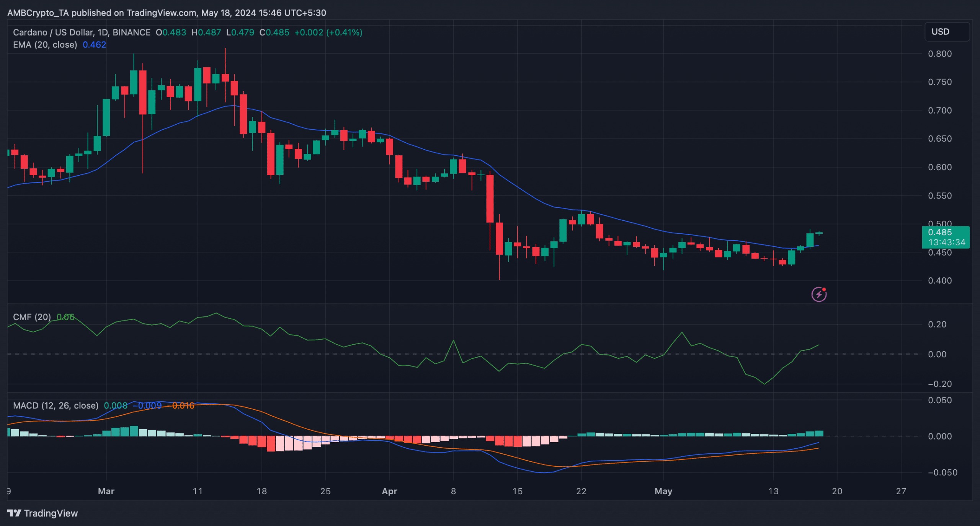The image size is (980, 526).
Task: Click the AMBCrypto_TA published header text
Action: point(167,13)
